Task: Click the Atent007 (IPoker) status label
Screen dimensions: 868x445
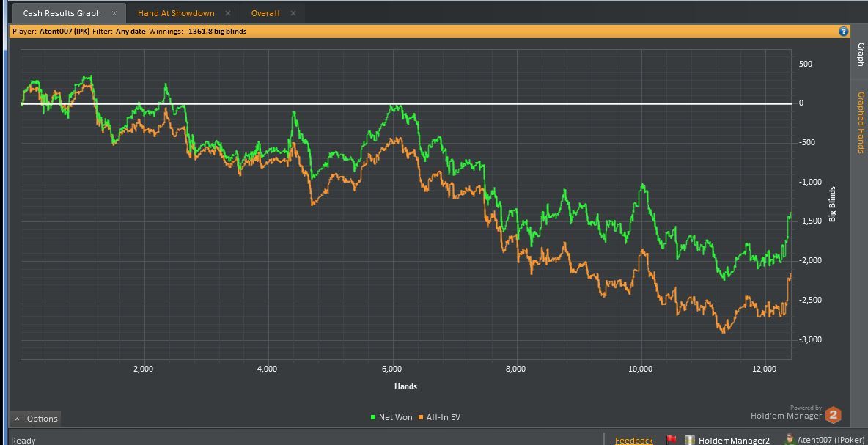Action: pos(832,440)
